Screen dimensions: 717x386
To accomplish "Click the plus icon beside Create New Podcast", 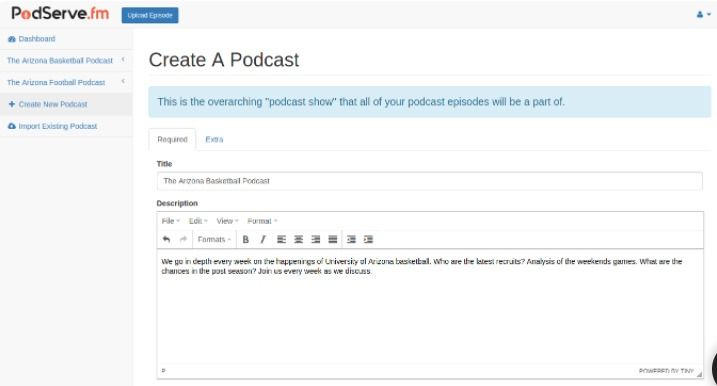I will (x=12, y=104).
